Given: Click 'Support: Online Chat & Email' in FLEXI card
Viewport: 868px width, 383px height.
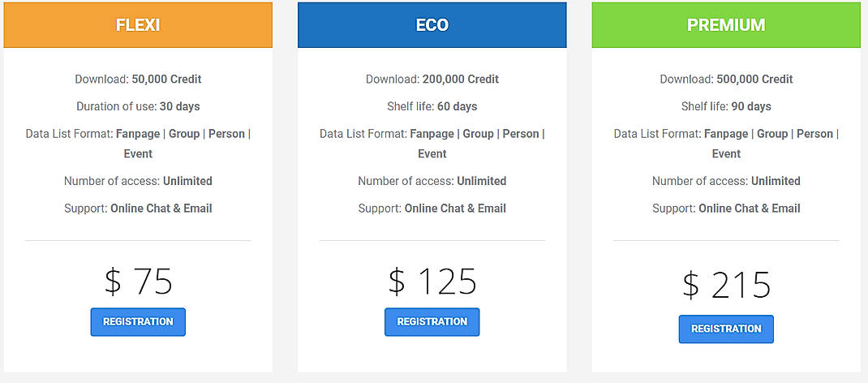Looking at the screenshot, I should [x=138, y=208].
